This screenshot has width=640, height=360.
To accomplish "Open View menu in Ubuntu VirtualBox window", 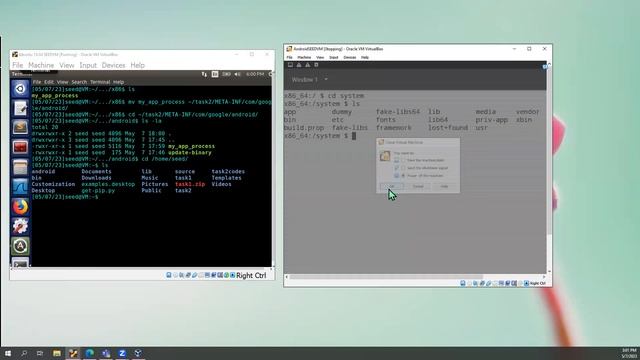I will [67, 65].
